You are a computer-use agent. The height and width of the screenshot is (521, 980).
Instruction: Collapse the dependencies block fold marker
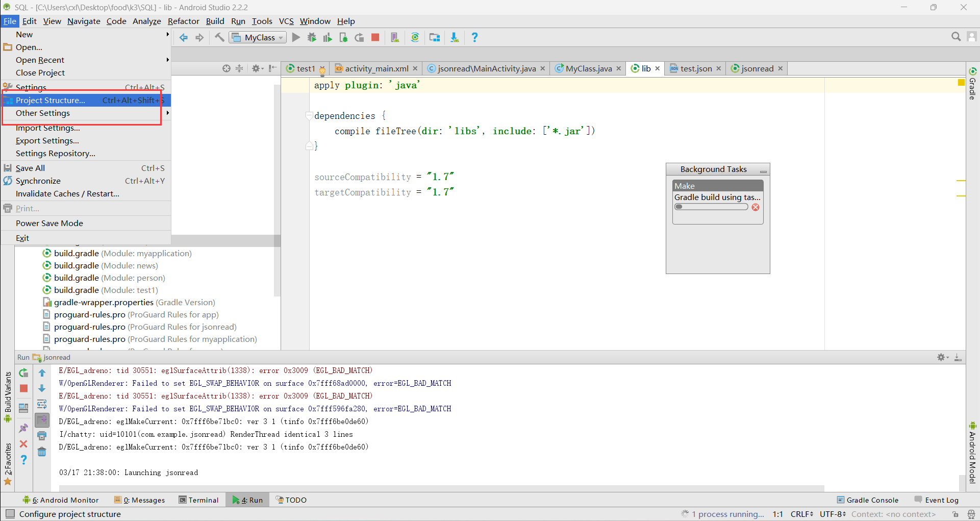coord(309,116)
